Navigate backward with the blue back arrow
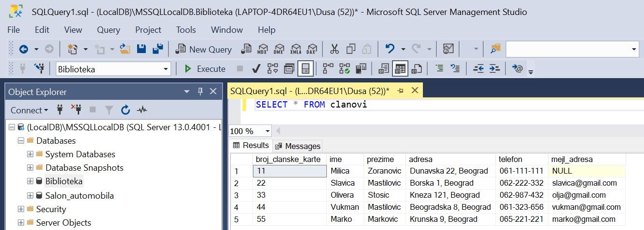 (23, 49)
